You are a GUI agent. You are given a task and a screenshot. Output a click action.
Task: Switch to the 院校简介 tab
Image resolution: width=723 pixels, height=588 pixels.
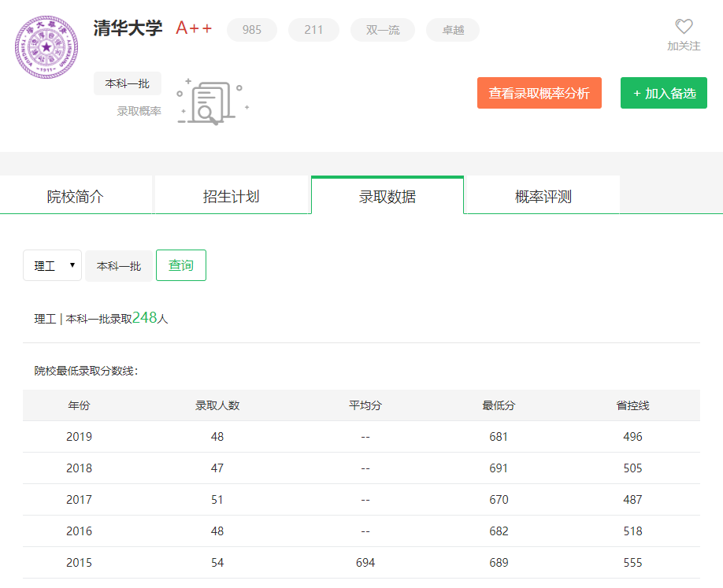[x=76, y=196]
